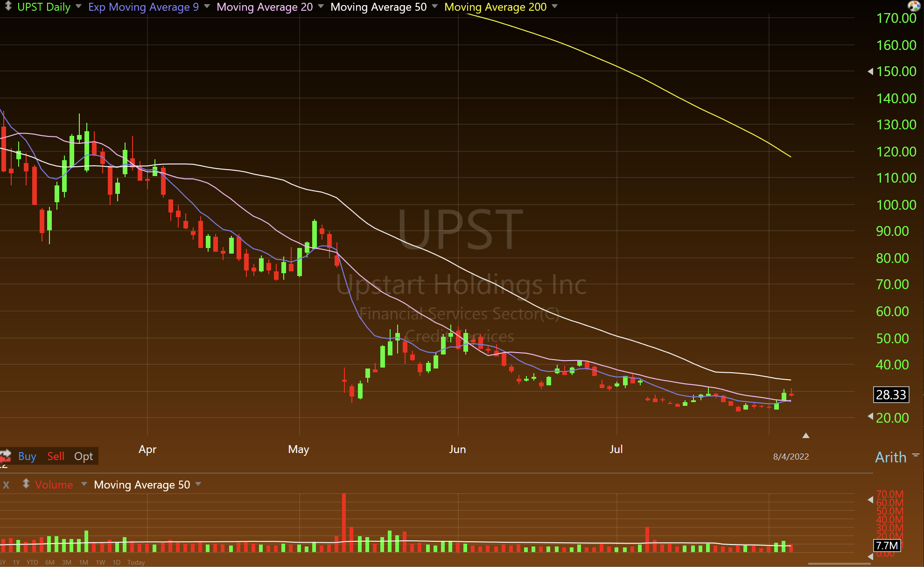Expand the Volume Moving Average 50 dropdown arrow
Screen dimensions: 924x567
click(x=198, y=484)
